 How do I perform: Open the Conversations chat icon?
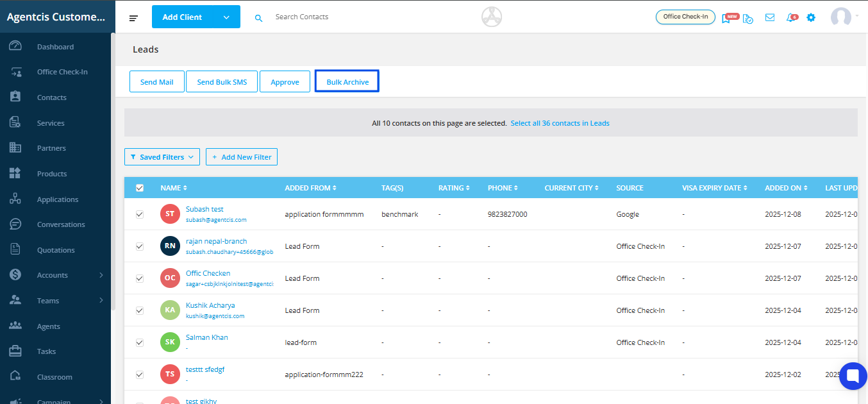point(15,224)
